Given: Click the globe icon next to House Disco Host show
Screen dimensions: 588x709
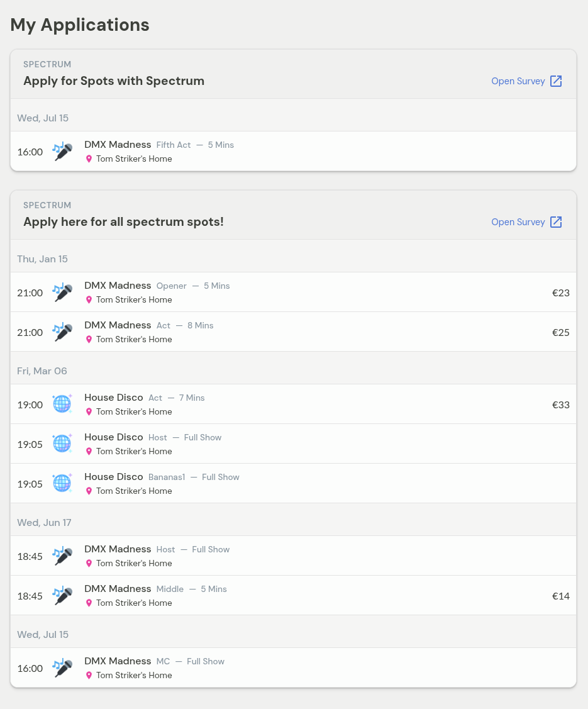Looking at the screenshot, I should [62, 444].
